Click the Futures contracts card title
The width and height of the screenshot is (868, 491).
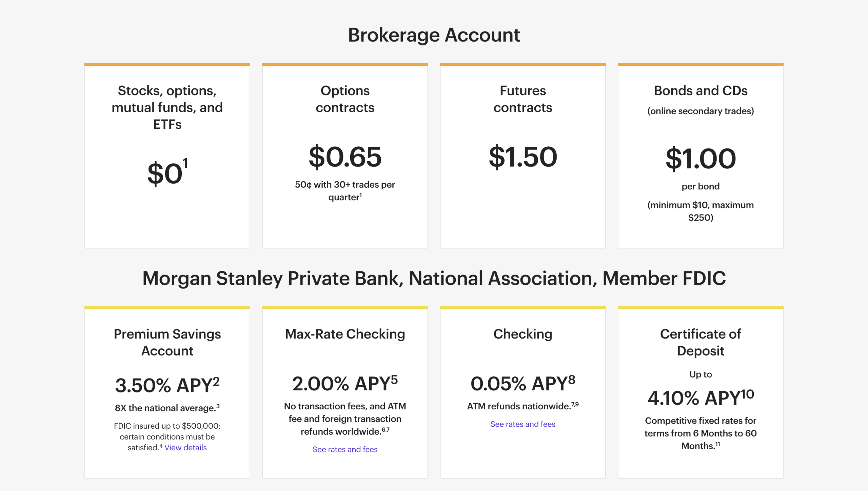pyautogui.click(x=522, y=99)
